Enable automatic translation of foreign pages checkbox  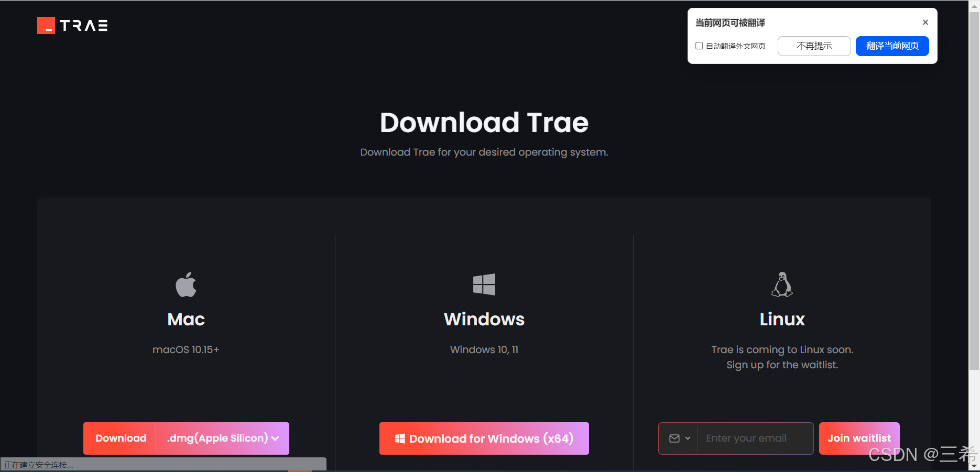coord(699,46)
